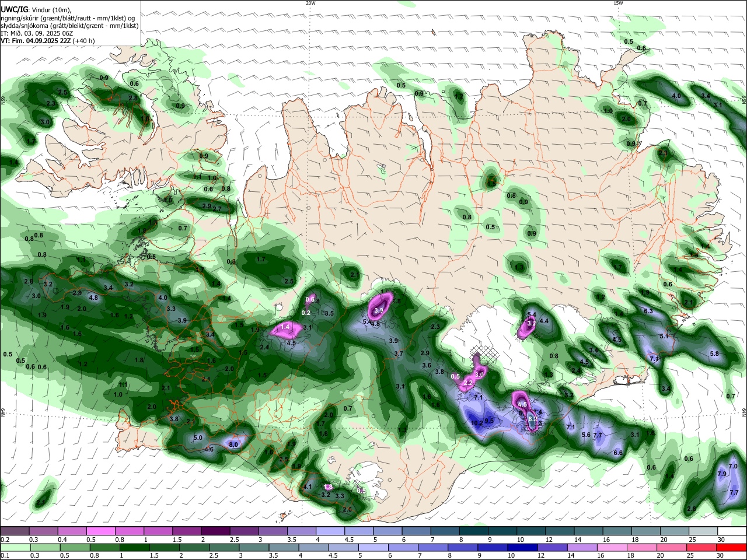The image size is (747, 560).
Task: Click the '20W' longitude label
Action: [310, 3]
